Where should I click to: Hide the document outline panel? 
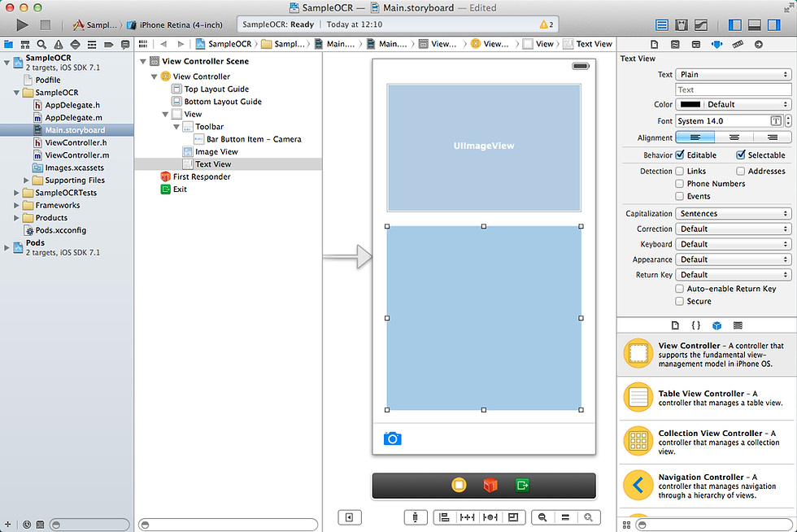[x=349, y=517]
